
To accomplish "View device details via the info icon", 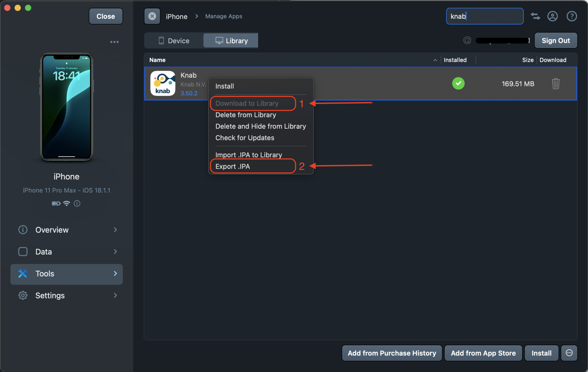I will [x=77, y=204].
